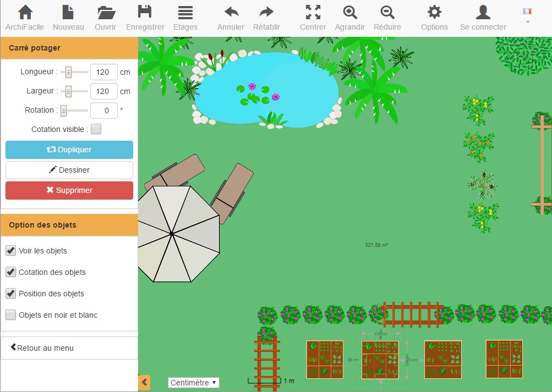Image resolution: width=552 pixels, height=392 pixels.
Task: Open the Centimètre unit dropdown
Action: [193, 382]
